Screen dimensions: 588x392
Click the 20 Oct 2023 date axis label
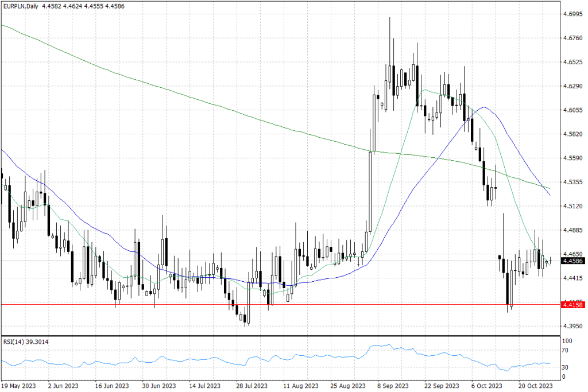536,386
